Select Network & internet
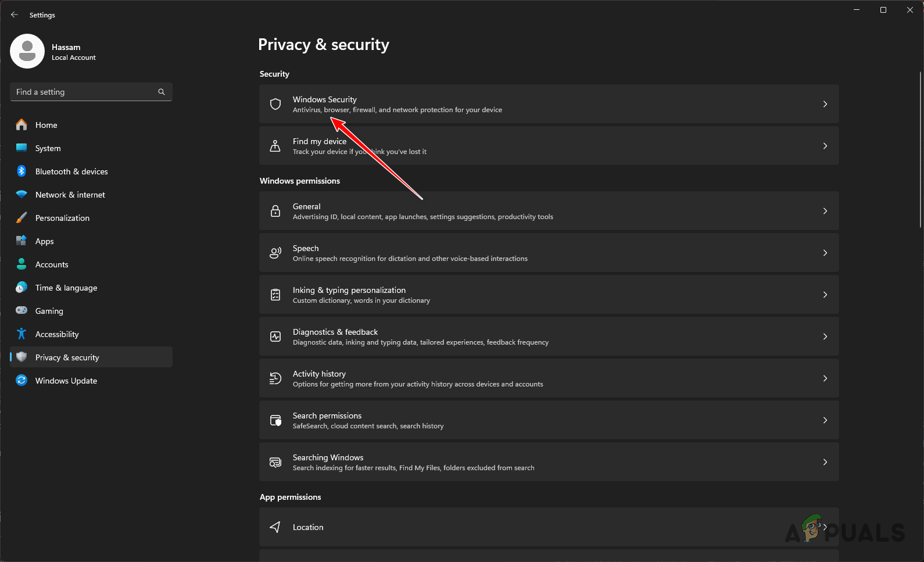924x562 pixels. click(91, 194)
